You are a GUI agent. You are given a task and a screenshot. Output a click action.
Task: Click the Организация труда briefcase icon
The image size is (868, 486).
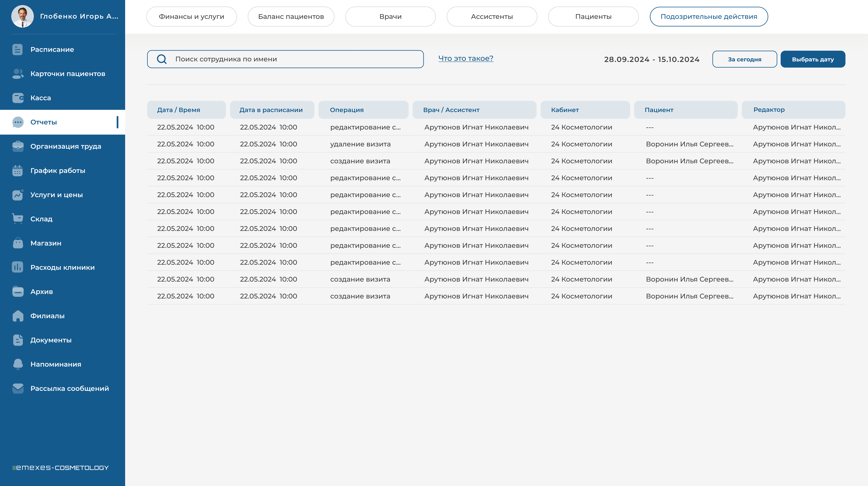[x=18, y=146]
